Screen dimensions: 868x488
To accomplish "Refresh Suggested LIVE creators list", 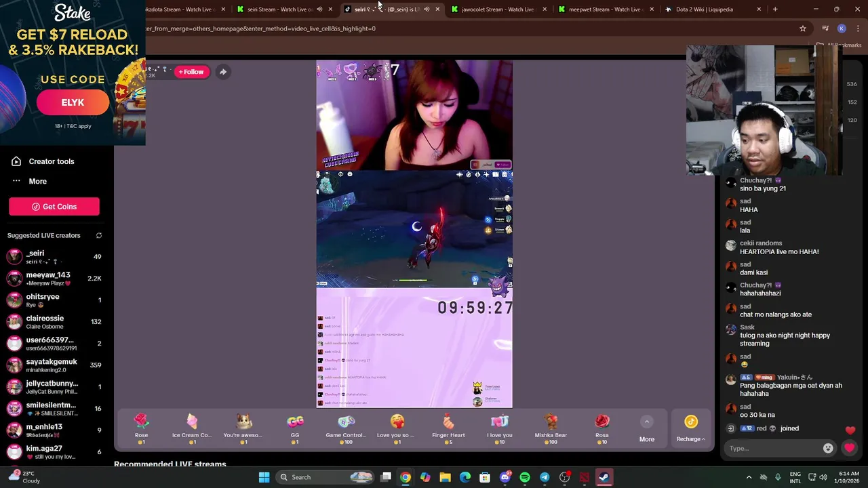I will pos(98,235).
